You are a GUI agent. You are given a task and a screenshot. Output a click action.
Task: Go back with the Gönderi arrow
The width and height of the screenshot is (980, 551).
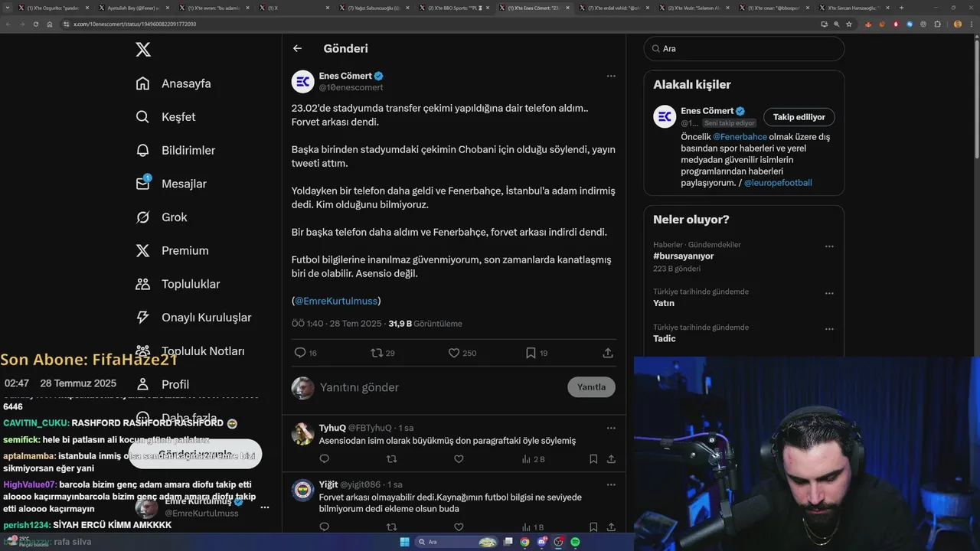pyautogui.click(x=297, y=48)
